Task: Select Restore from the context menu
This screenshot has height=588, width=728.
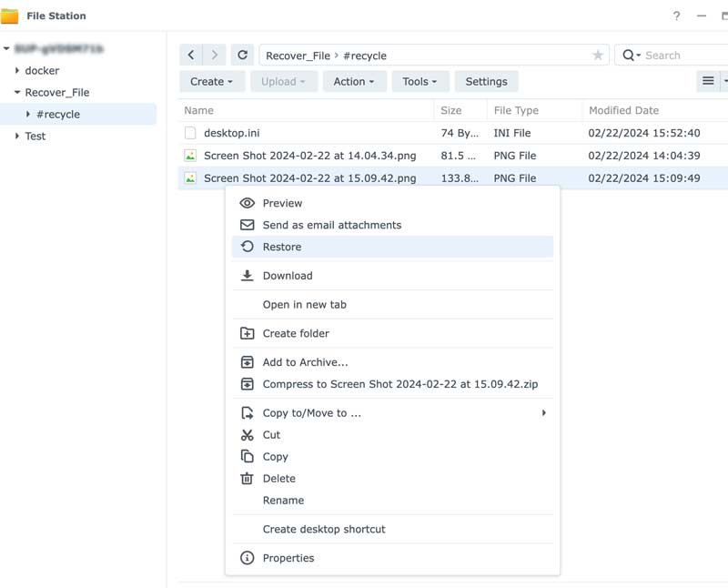Action: (282, 246)
